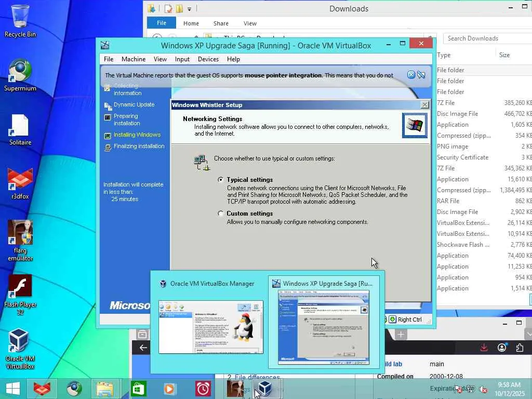Viewport: 532px width, 399px height.
Task: Click File Explorer icon in the taskbar
Action: pos(105,389)
